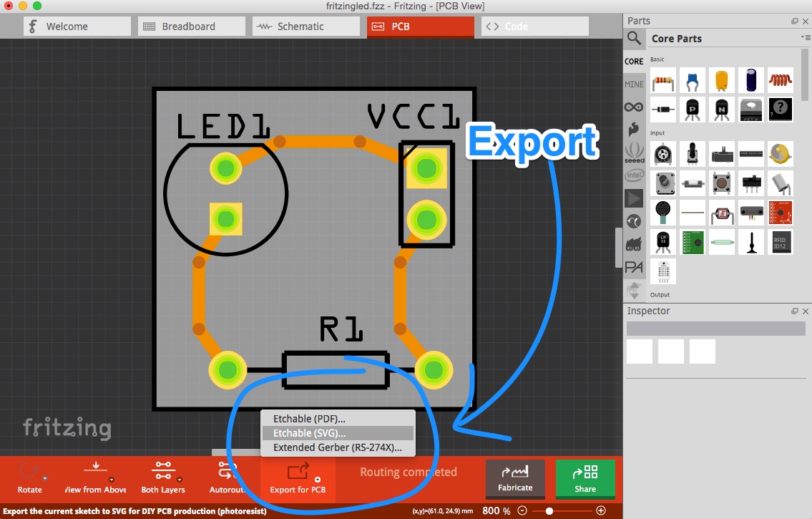Pick the electrolytic capacitor part
This screenshot has width=812, height=519.
click(x=751, y=80)
